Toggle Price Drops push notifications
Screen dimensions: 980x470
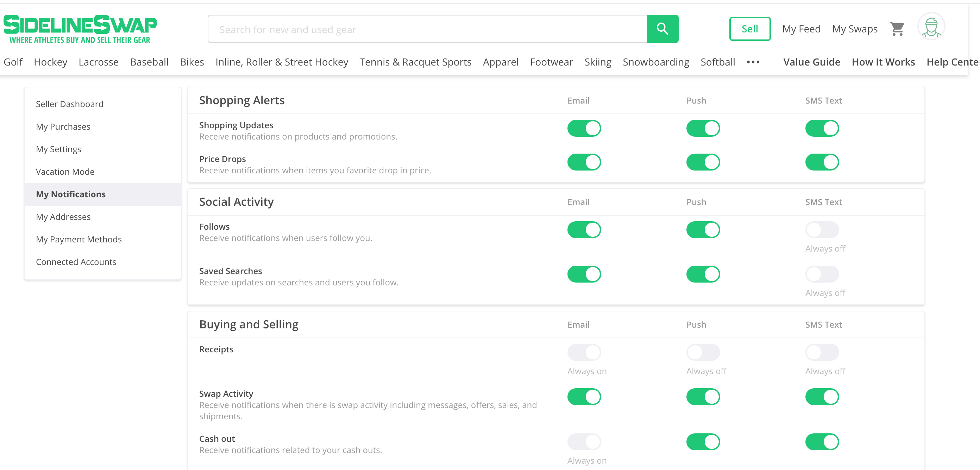pyautogui.click(x=703, y=162)
